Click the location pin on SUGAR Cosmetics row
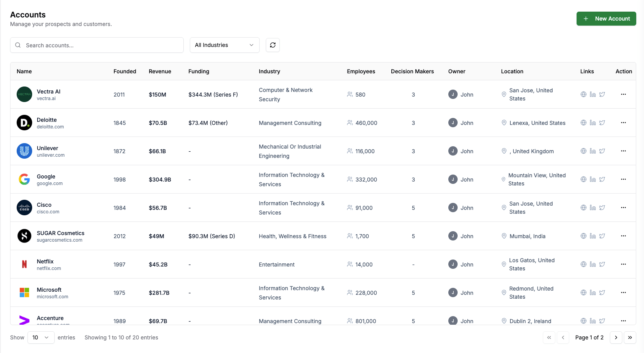The height and width of the screenshot is (353, 644). pyautogui.click(x=504, y=236)
